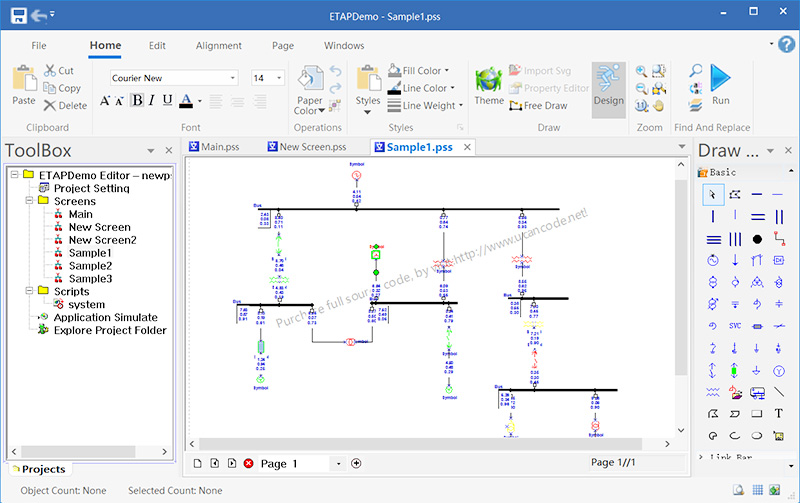Open the ToolBox panel options arrow
This screenshot has height=503, width=800.
pyautogui.click(x=151, y=151)
